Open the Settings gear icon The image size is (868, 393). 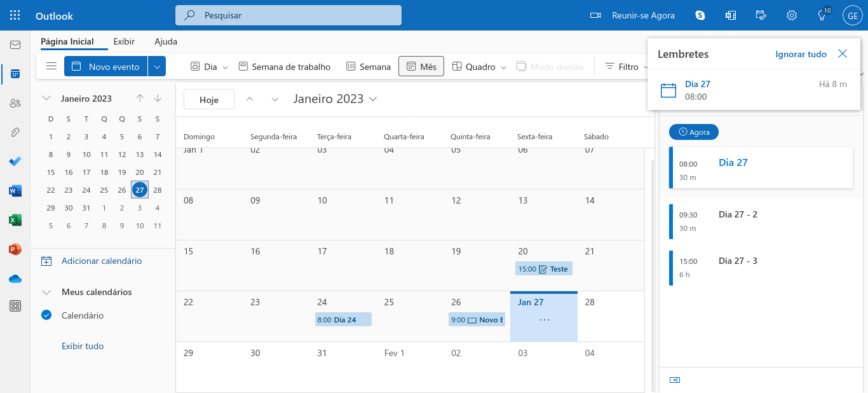(x=792, y=15)
